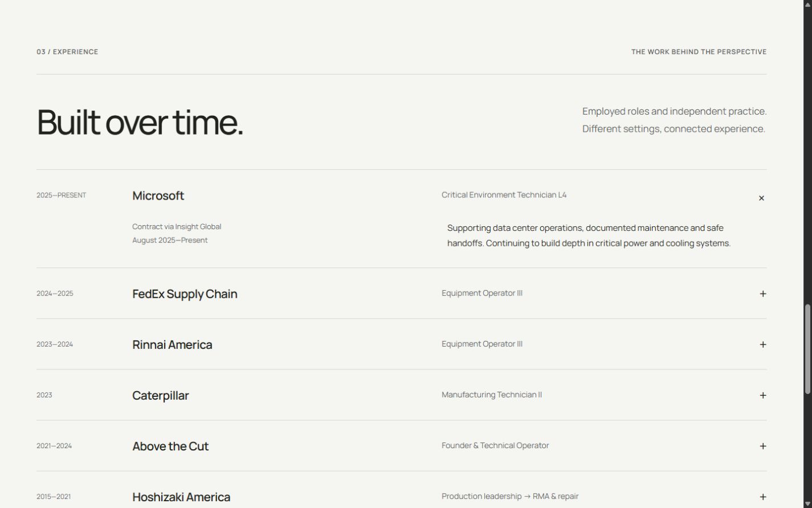Image resolution: width=812 pixels, height=508 pixels.
Task: Click the page vertical scrollbar thumb
Action: (807, 349)
